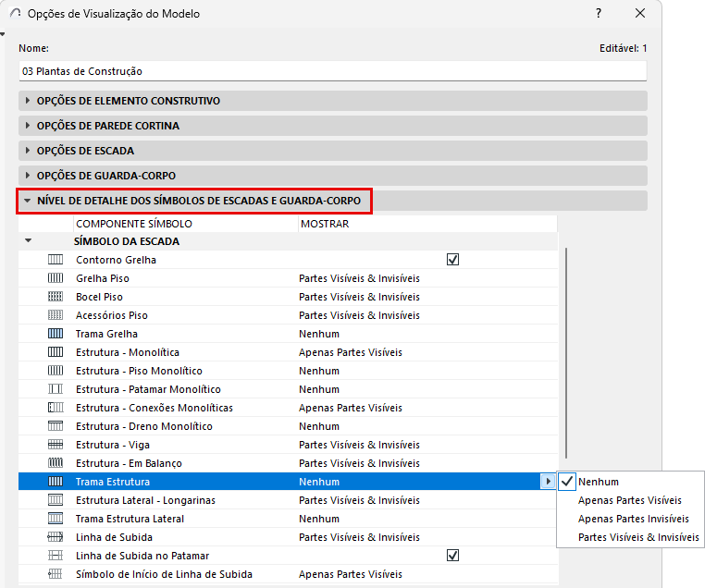This screenshot has width=717, height=588.
Task: Click the Estrutura - Viga icon
Action: 56,444
